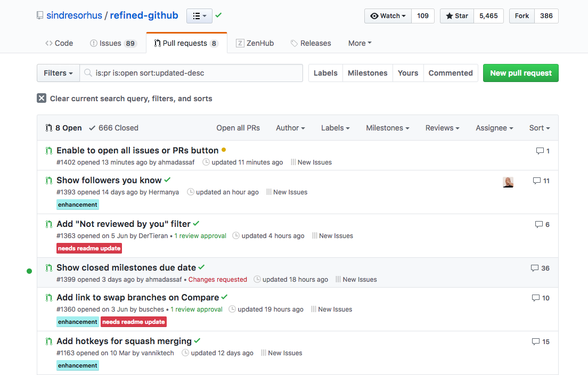
Task: Expand the Assignee filter dropdown
Action: pos(494,128)
